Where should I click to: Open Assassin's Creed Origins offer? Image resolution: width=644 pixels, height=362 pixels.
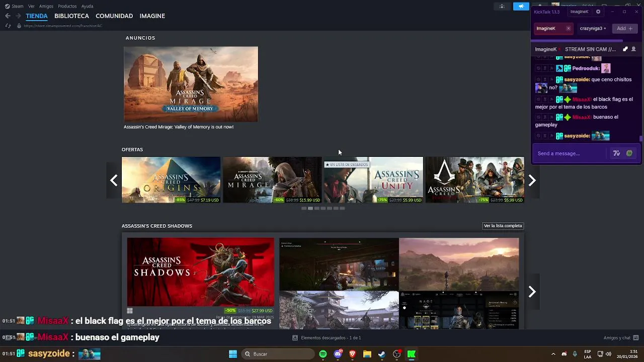(x=171, y=179)
